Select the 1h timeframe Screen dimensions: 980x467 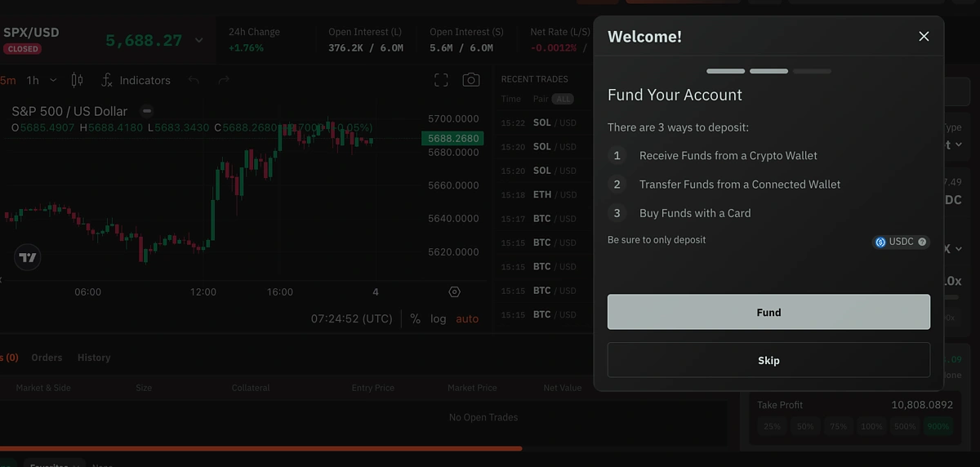(x=33, y=80)
